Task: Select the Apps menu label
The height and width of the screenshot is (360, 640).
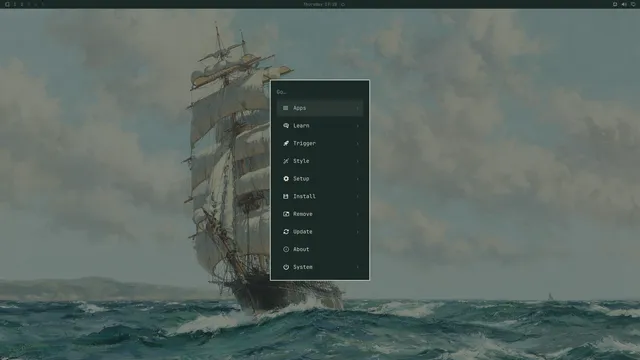Action: pos(300,108)
